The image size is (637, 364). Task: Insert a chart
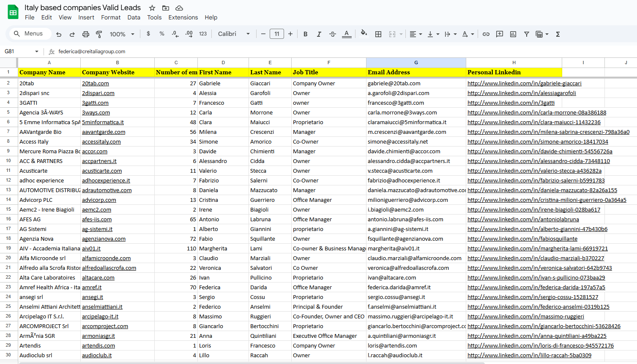(x=513, y=34)
